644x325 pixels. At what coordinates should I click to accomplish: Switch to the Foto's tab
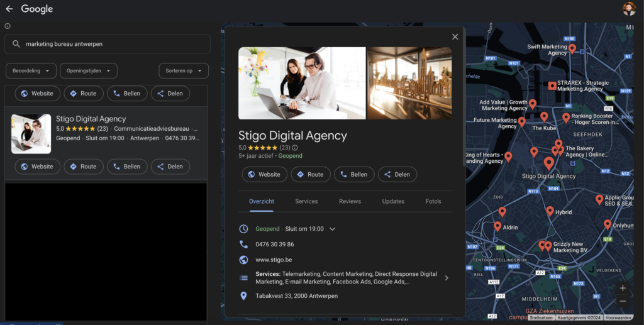433,202
